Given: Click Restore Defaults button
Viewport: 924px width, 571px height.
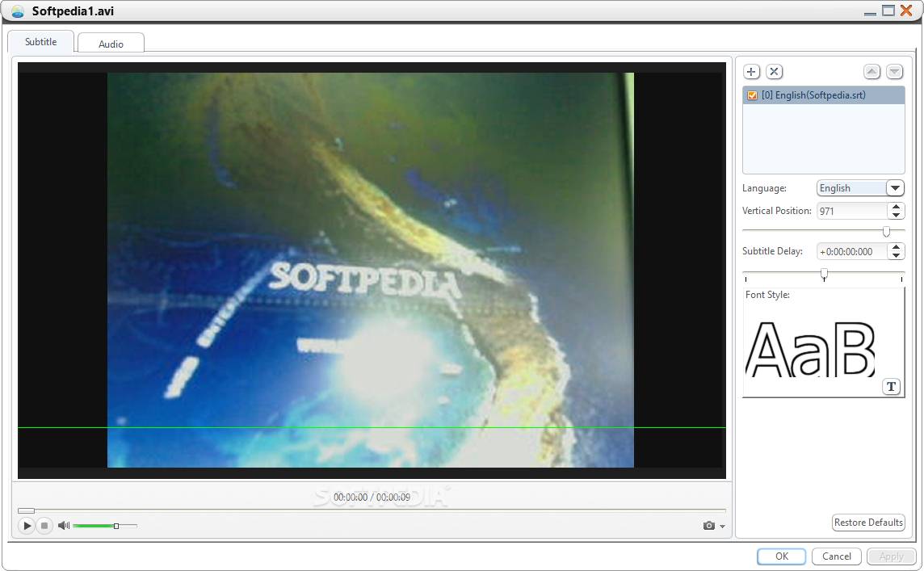Looking at the screenshot, I should pyautogui.click(x=868, y=523).
